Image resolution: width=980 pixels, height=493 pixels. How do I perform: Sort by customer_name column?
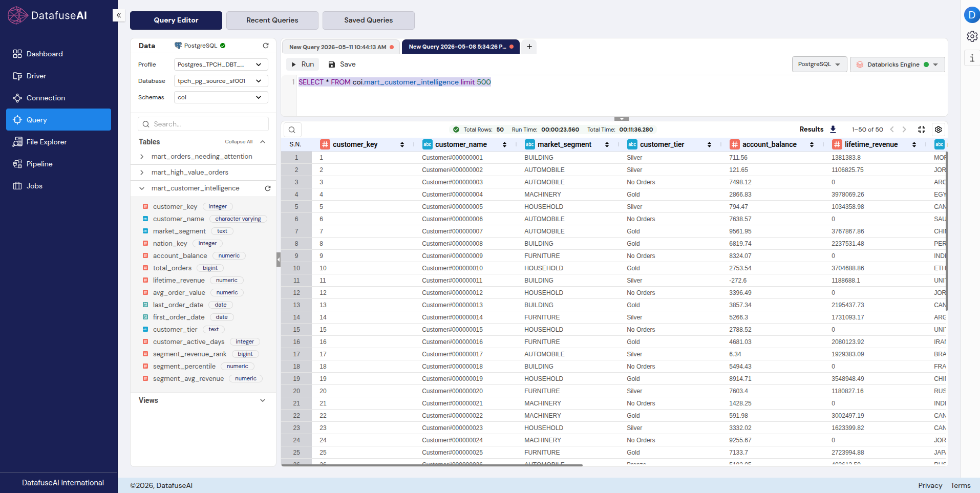click(504, 145)
